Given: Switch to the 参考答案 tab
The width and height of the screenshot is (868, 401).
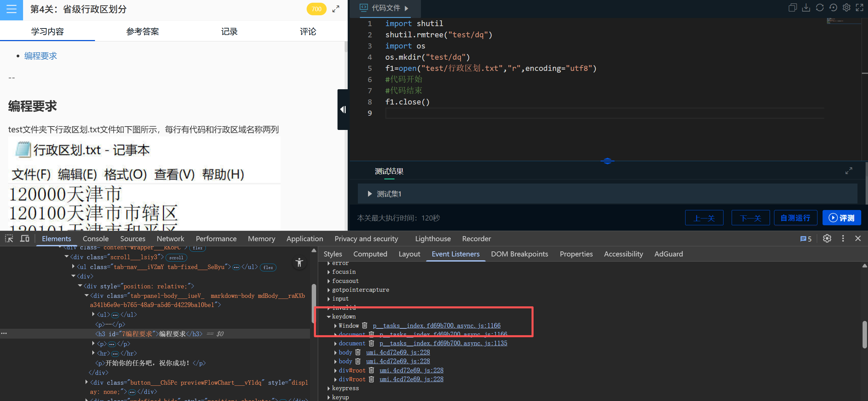Looking at the screenshot, I should [x=142, y=32].
